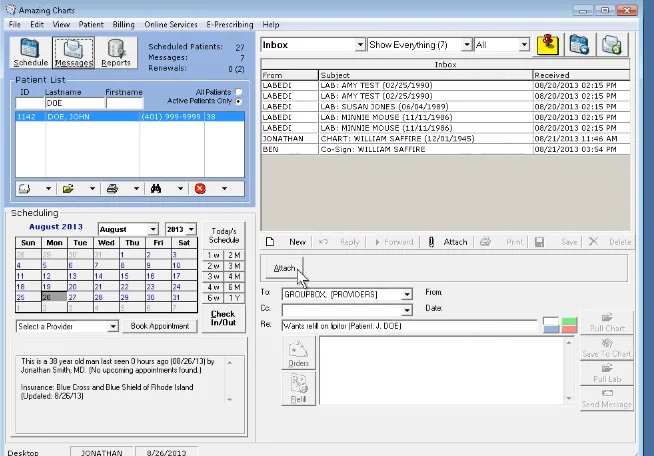Click the calendar icon beside the pushpin
Image resolution: width=654 pixels, height=456 pixels.
tap(579, 45)
